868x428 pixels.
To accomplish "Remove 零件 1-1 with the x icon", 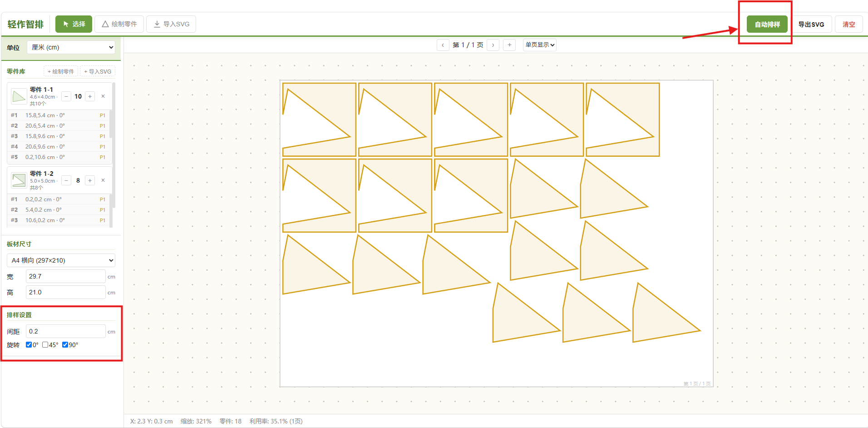I will (x=103, y=96).
